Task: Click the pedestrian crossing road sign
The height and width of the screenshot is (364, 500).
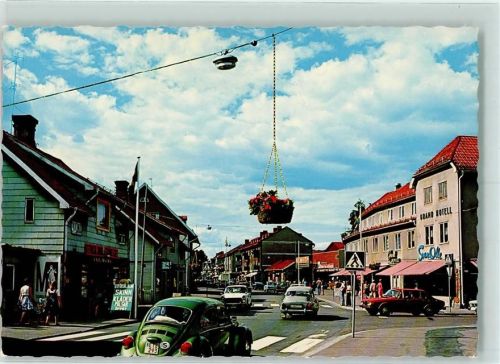Action: click(355, 260)
